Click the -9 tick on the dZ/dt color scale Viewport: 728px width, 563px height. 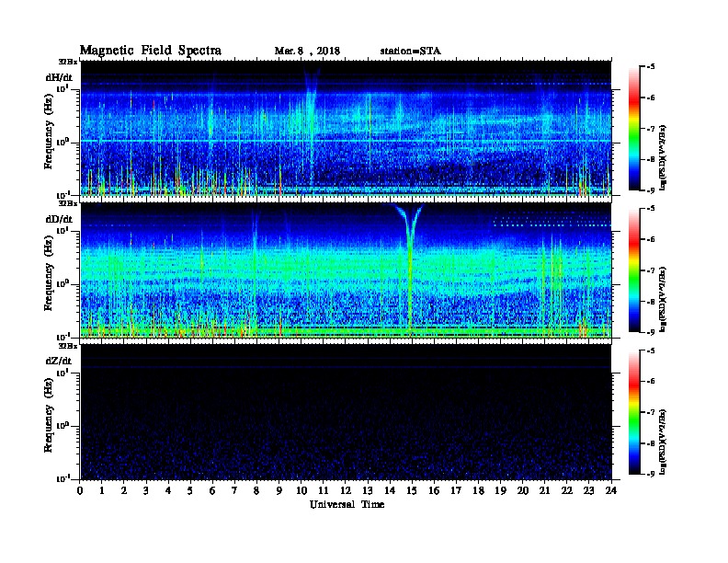pyautogui.click(x=651, y=474)
